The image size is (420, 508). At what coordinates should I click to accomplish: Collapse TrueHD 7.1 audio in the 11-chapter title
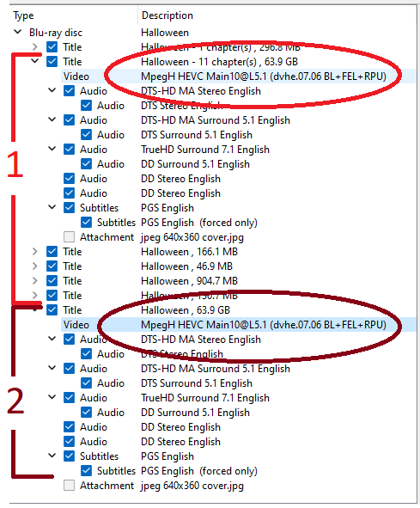click(52, 149)
